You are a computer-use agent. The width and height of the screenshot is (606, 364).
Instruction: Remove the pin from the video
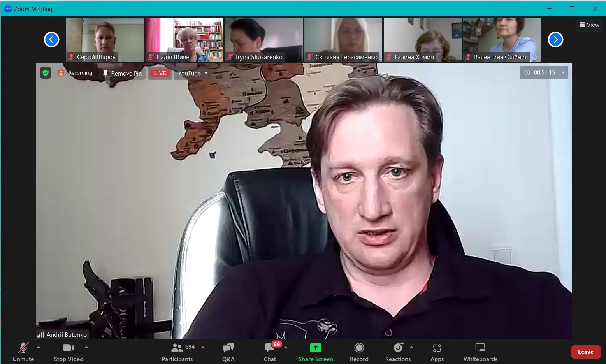pos(122,73)
